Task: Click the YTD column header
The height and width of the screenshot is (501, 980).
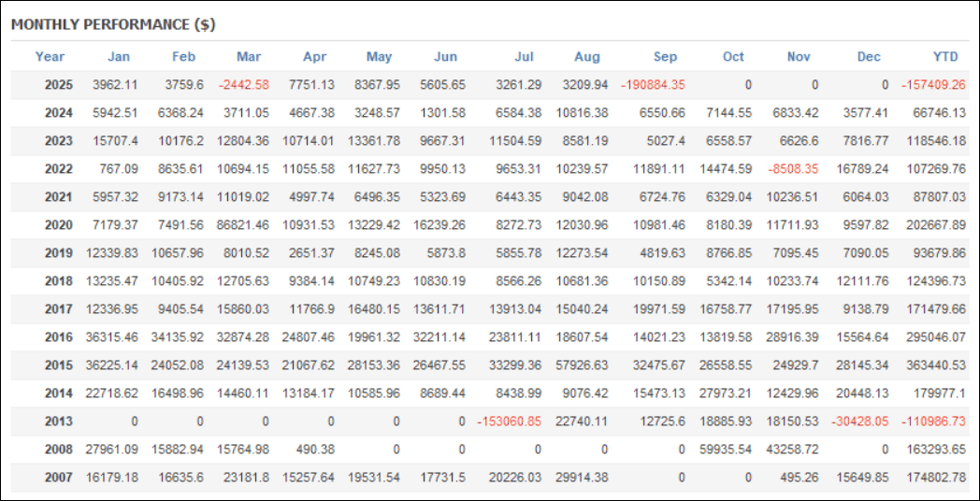Action: (x=944, y=56)
